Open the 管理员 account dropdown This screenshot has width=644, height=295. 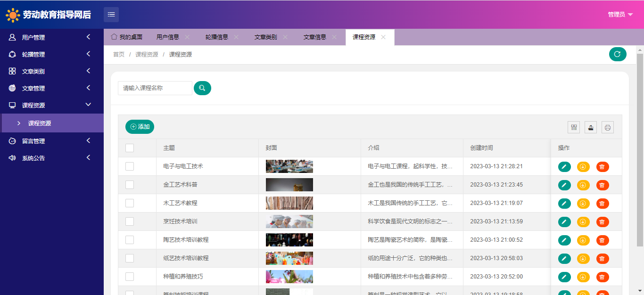[620, 15]
